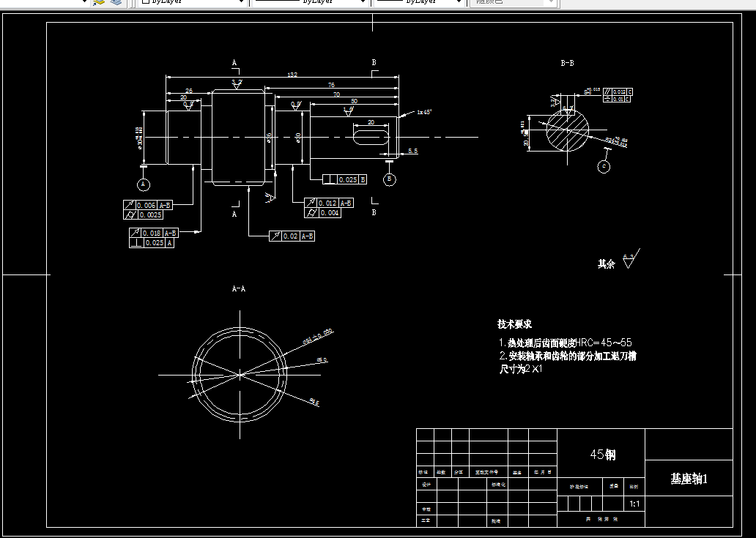Select the 50 length dimension

[354, 101]
